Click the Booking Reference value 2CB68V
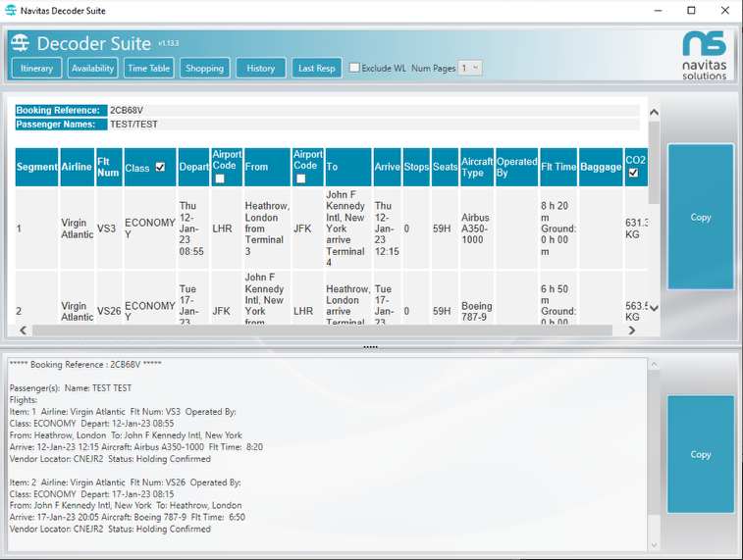 [x=127, y=110]
